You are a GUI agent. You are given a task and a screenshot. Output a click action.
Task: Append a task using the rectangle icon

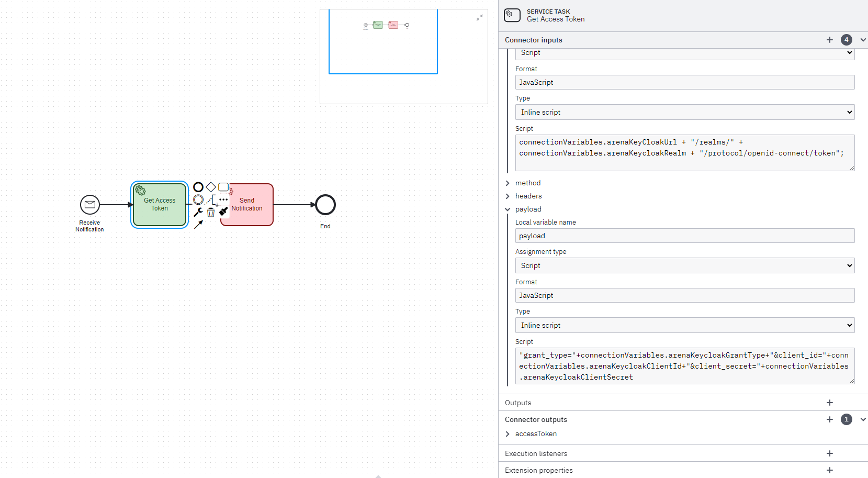tap(223, 187)
